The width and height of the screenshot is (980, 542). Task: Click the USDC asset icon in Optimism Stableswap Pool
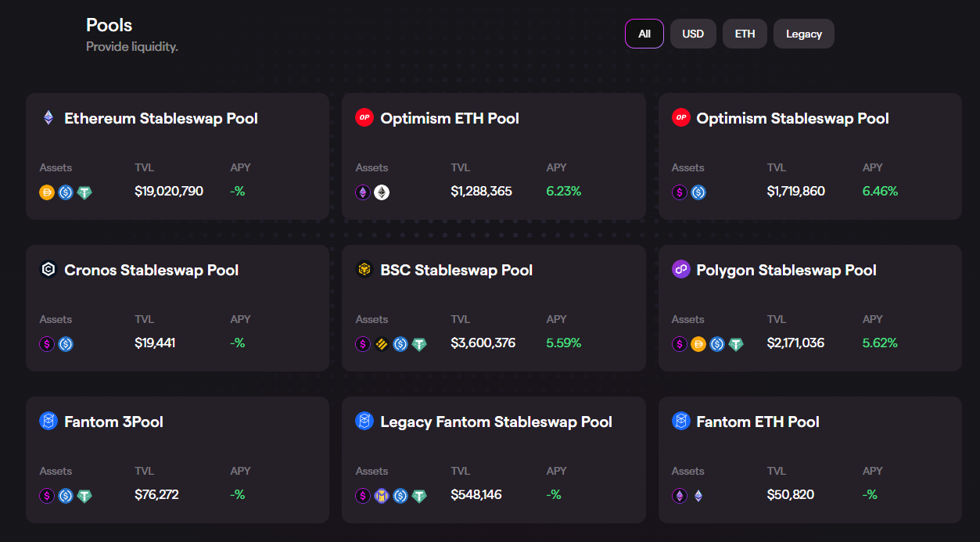tap(698, 192)
